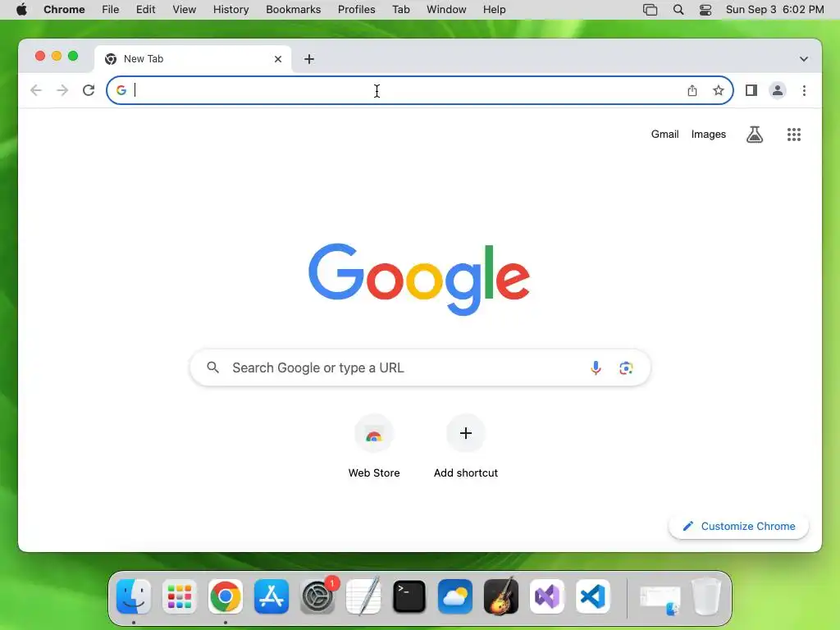Open the Profiles menu
This screenshot has width=840, height=630.
tap(356, 10)
